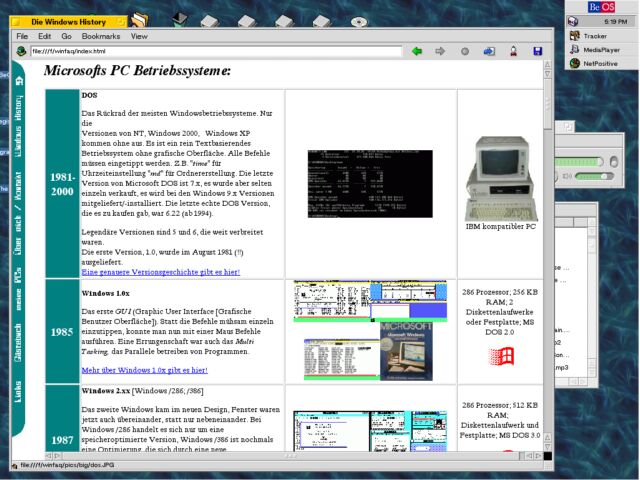Go back with the green left arrow

(x=417, y=51)
